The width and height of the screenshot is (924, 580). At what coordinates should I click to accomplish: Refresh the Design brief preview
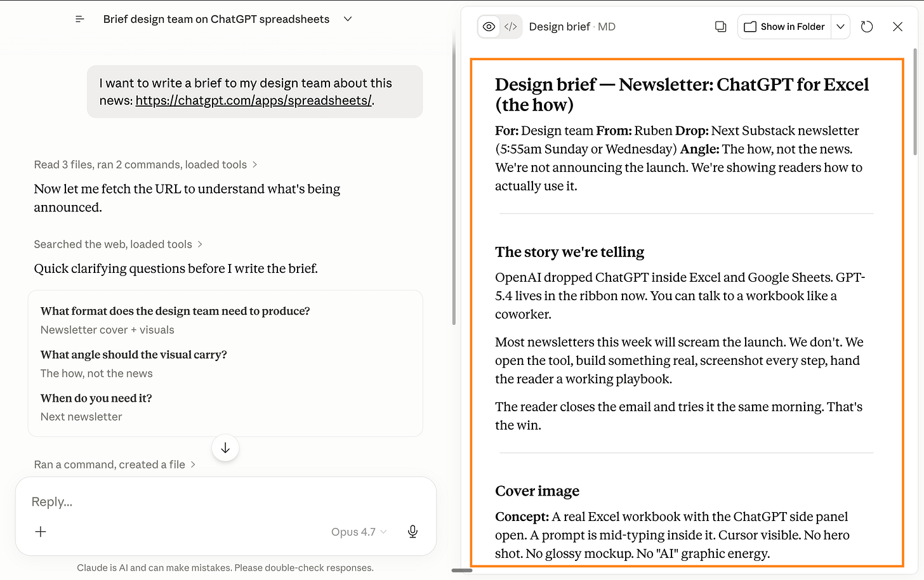(867, 27)
